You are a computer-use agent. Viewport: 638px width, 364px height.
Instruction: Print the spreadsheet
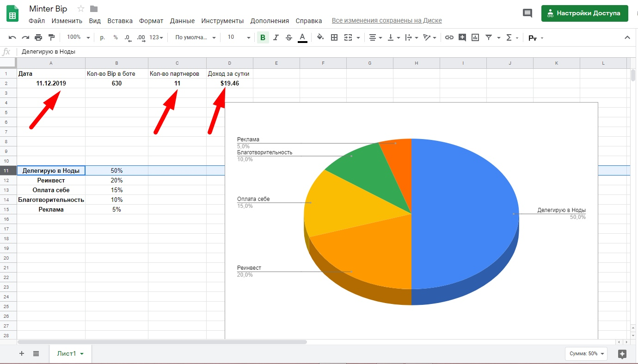tap(38, 37)
